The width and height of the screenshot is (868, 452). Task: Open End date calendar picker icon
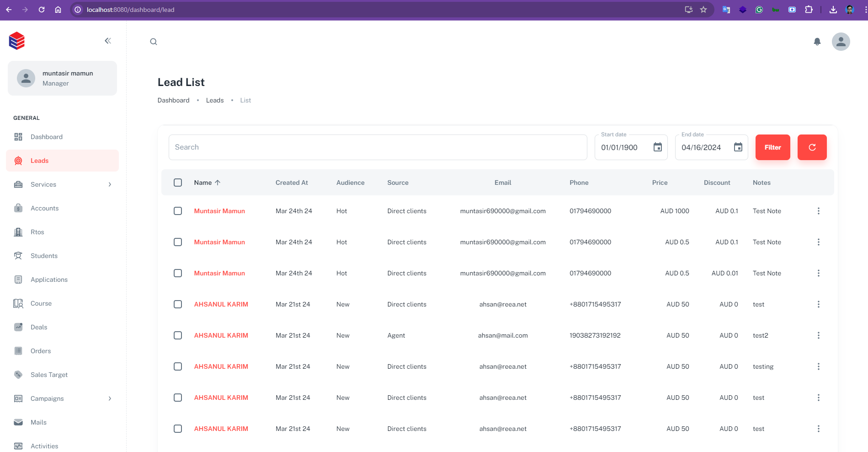(x=738, y=147)
